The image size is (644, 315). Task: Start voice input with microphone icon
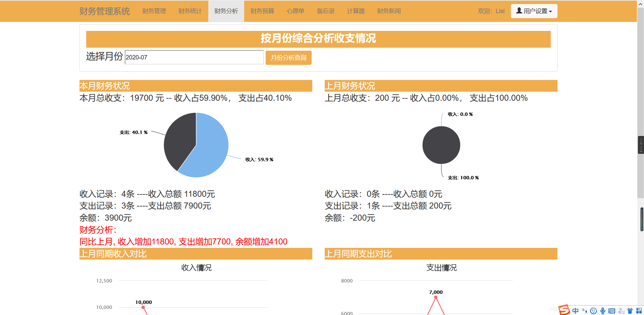[x=602, y=311]
